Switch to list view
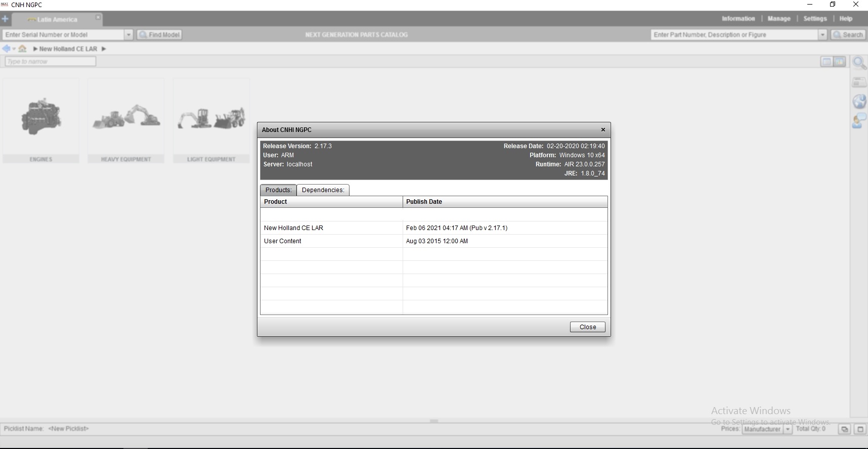Screen dimensions: 868x449 [827, 62]
